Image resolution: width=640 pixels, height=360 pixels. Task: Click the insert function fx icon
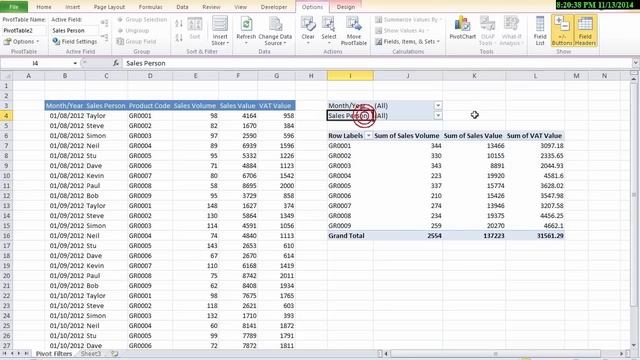(116, 63)
